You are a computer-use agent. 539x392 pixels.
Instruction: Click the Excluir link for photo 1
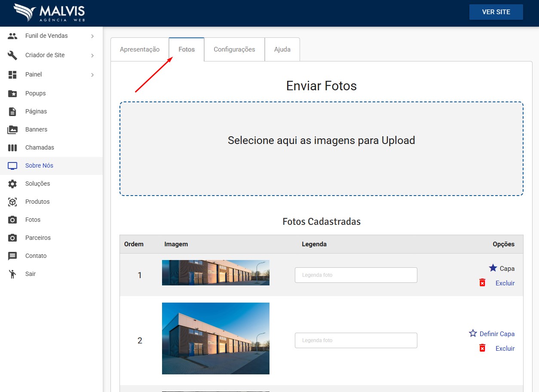(505, 283)
